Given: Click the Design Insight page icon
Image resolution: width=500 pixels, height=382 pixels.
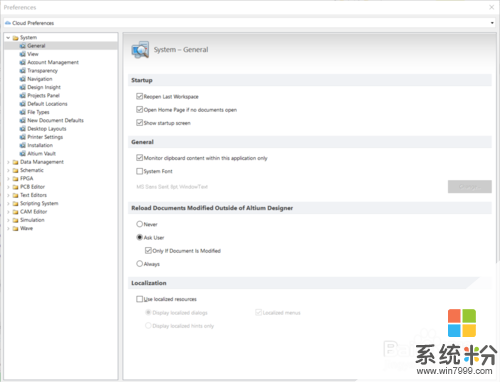Looking at the screenshot, I should (23, 87).
